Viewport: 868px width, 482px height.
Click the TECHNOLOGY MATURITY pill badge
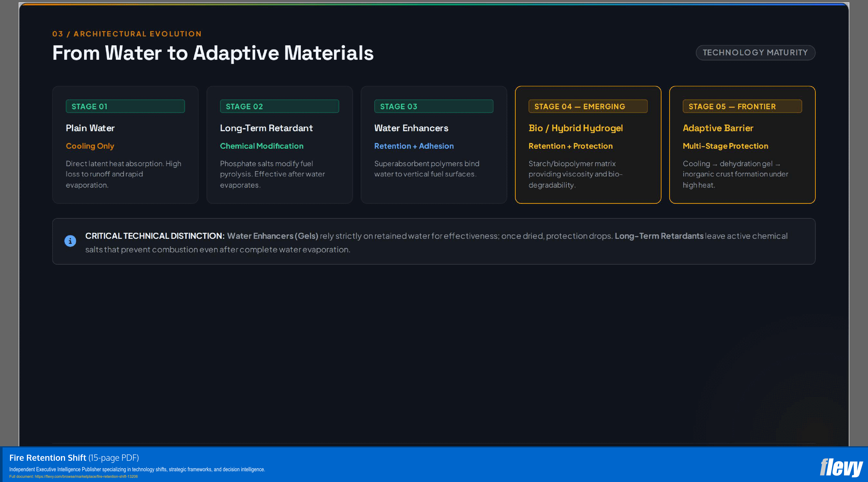click(756, 53)
